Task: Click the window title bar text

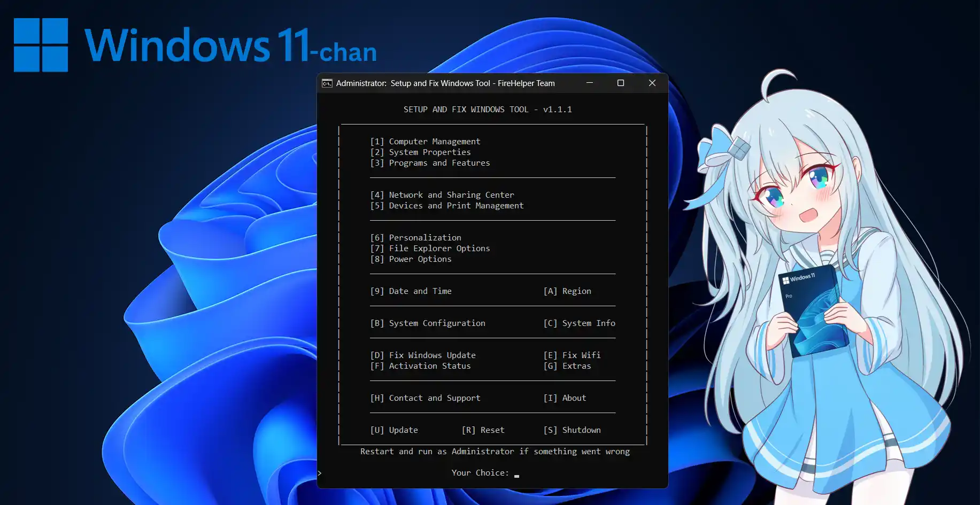Action: [x=445, y=83]
